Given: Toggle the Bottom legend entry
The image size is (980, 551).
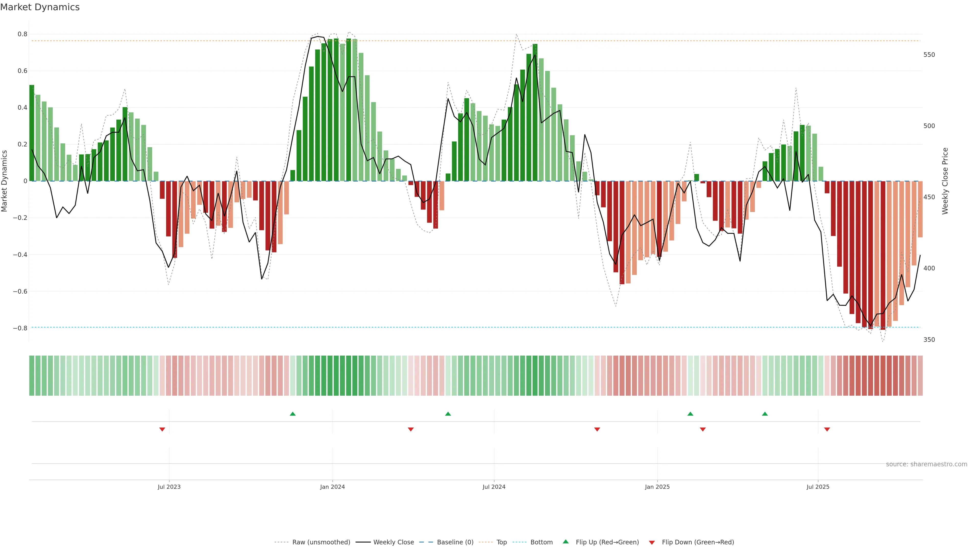Looking at the screenshot, I should [541, 542].
